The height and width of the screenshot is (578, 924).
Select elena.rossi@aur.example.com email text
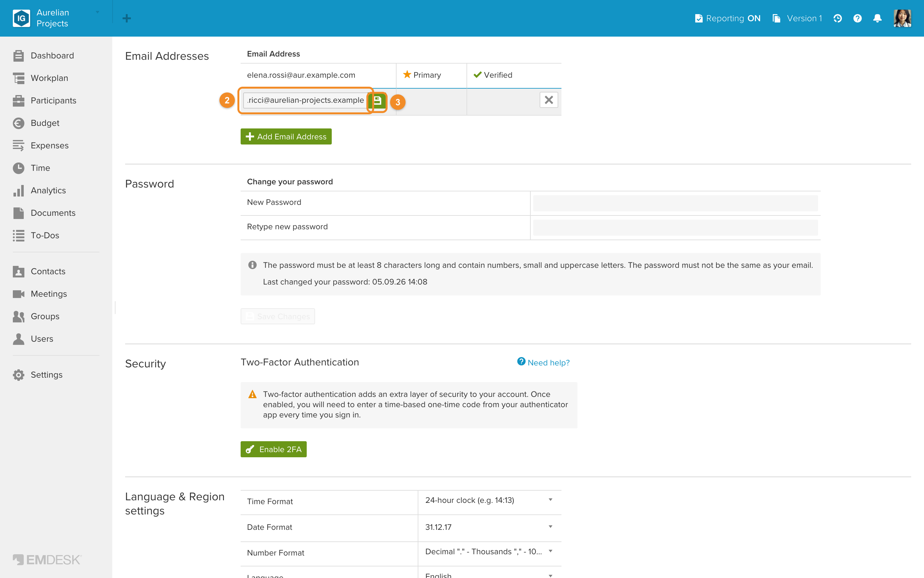pyautogui.click(x=301, y=75)
